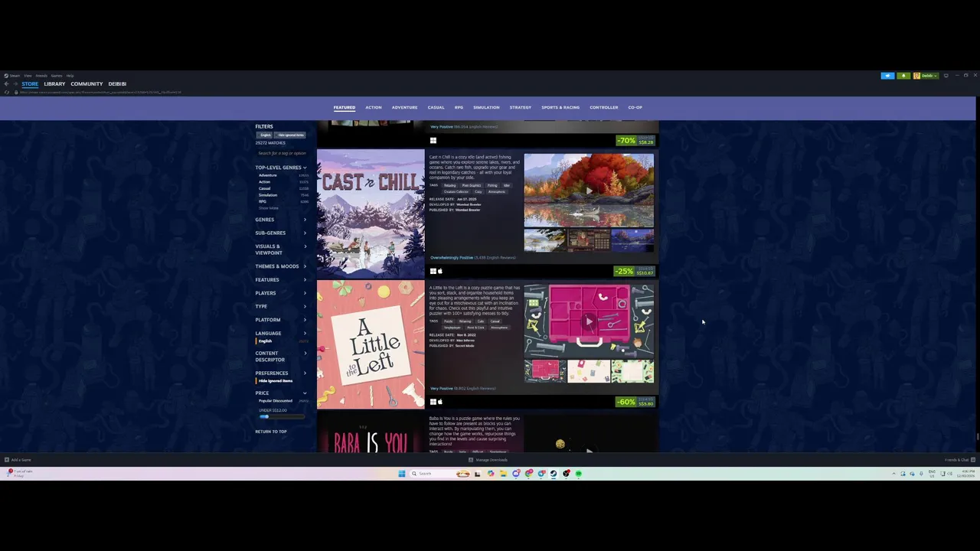Click the Steam back navigation arrow

[6, 83]
